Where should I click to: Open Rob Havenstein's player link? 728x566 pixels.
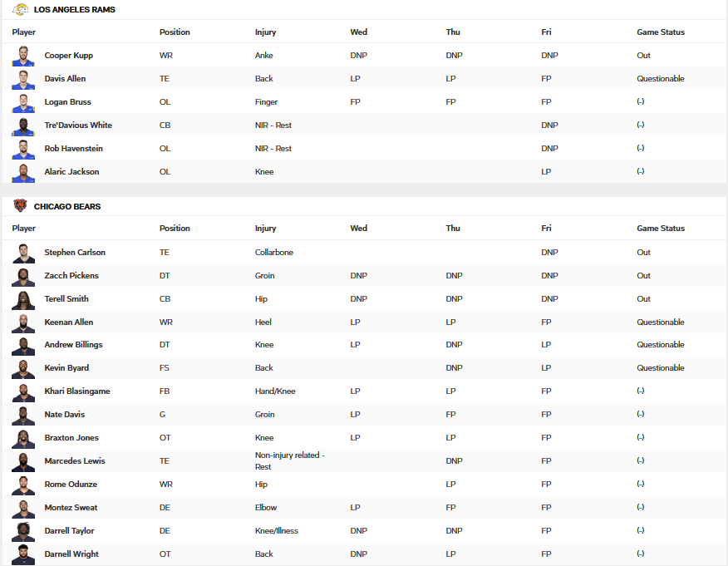74,149
